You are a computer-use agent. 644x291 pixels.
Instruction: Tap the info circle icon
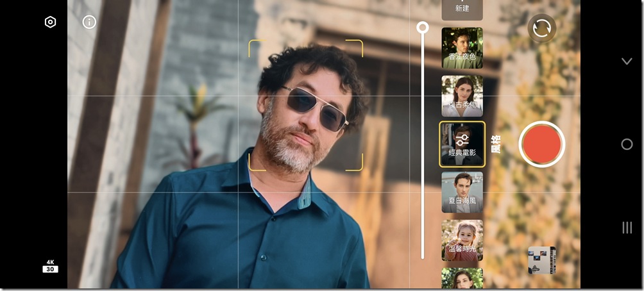[89, 22]
